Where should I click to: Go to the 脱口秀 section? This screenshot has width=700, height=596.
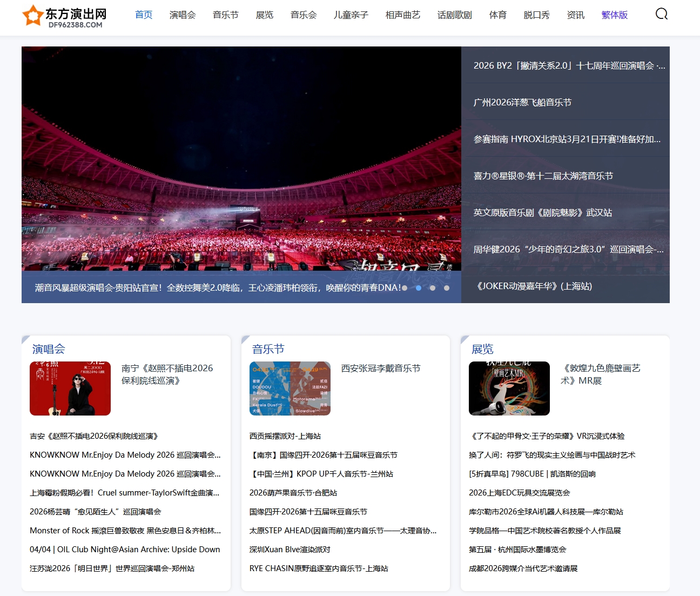[537, 15]
